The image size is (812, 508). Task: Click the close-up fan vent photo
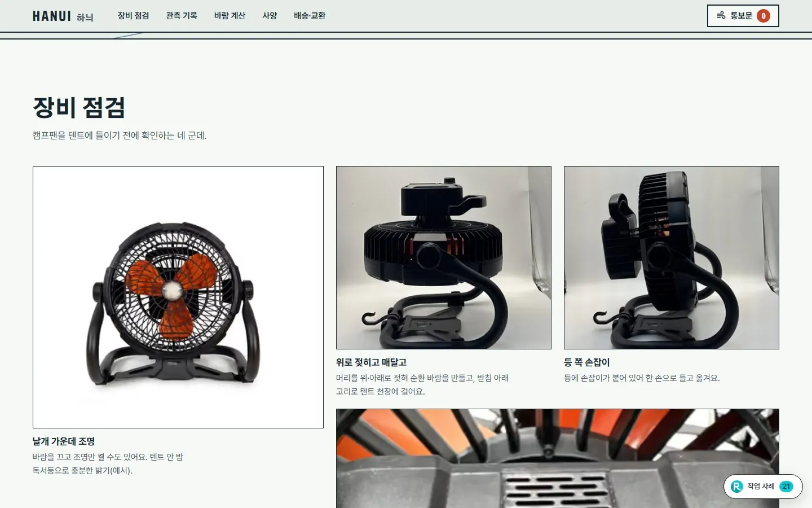(x=558, y=458)
